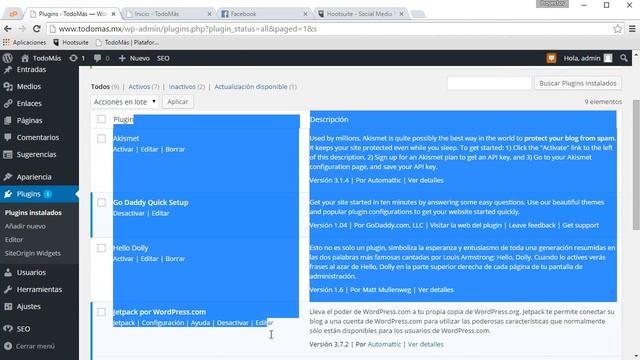The width and height of the screenshot is (640, 360).
Task: Click the orange notification icon
Action: 551,58
